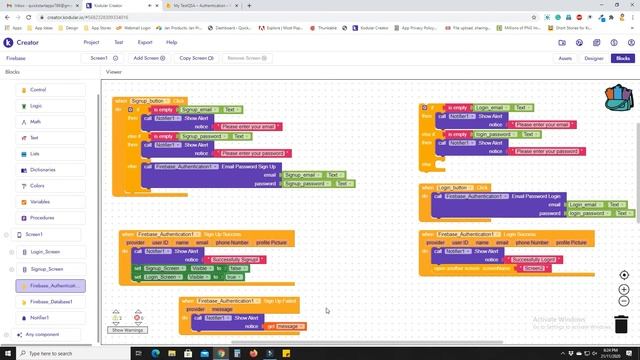
Task: Click mutator gear on Signup if block
Action: [130, 109]
